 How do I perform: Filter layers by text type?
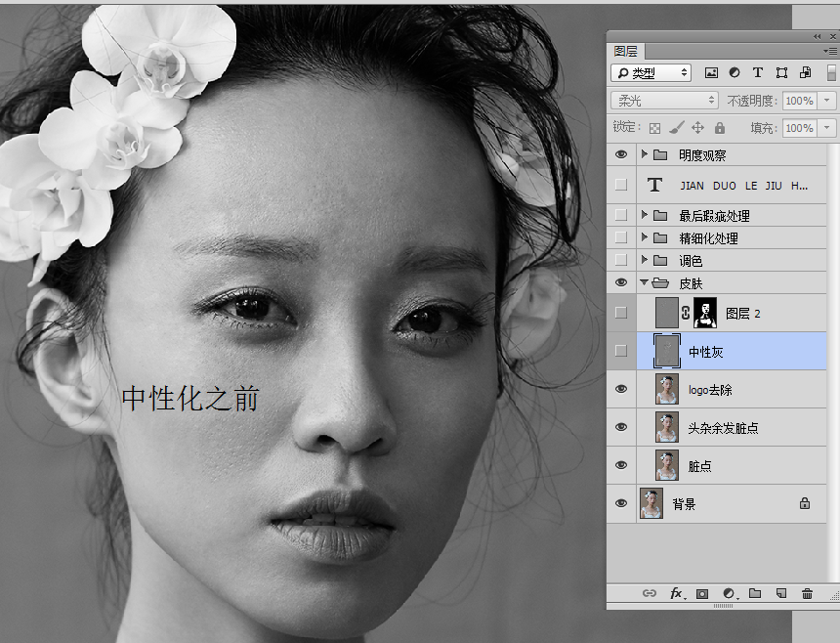tap(757, 73)
